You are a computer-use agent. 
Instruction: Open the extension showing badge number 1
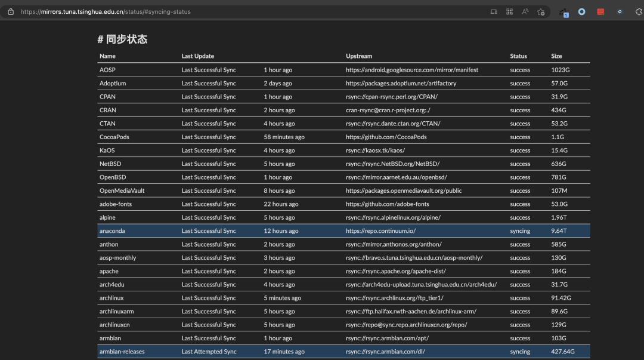pos(564,13)
